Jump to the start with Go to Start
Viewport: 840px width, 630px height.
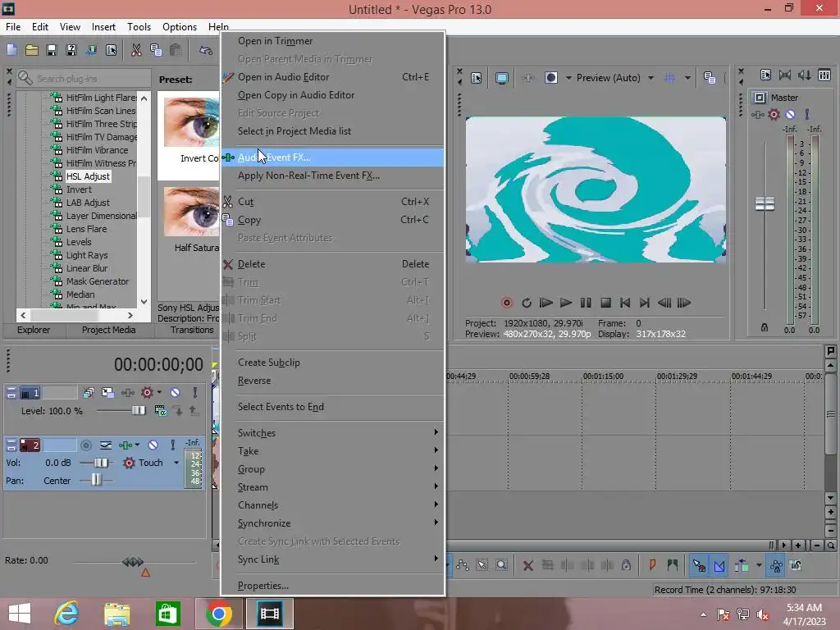(x=624, y=303)
